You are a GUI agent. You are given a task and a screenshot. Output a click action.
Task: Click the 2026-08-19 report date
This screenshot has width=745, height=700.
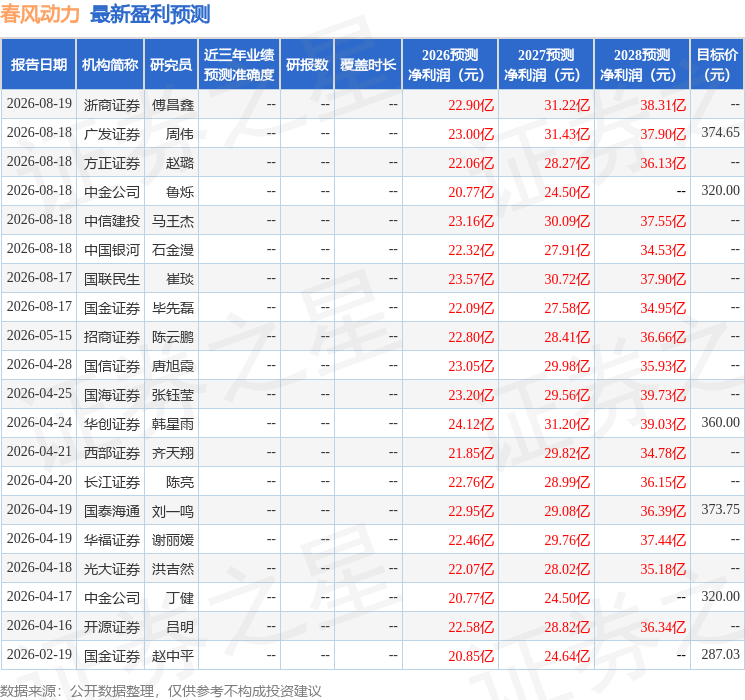39,103
